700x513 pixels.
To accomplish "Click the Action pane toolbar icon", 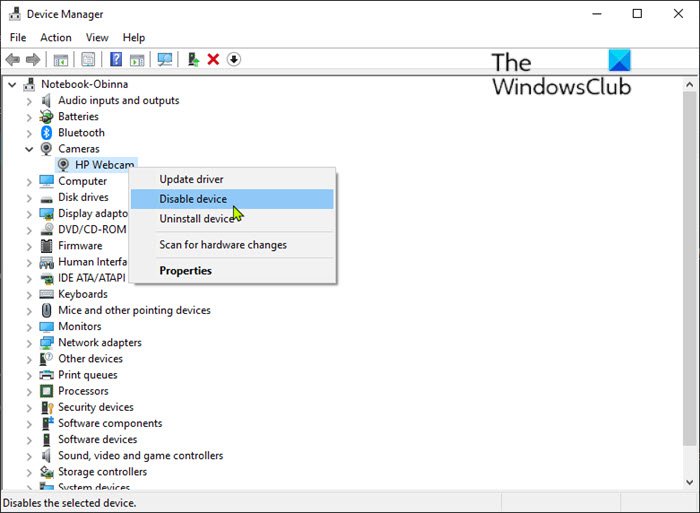I will pyautogui.click(x=137, y=59).
